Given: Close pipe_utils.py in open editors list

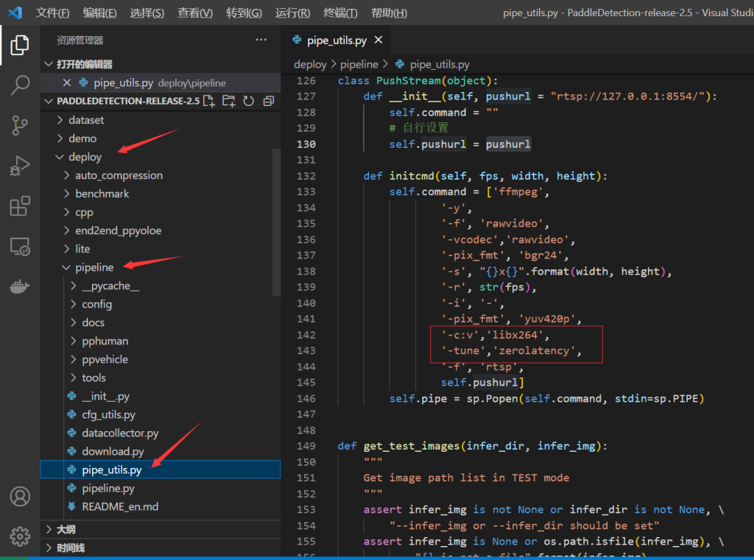Looking at the screenshot, I should click(67, 83).
